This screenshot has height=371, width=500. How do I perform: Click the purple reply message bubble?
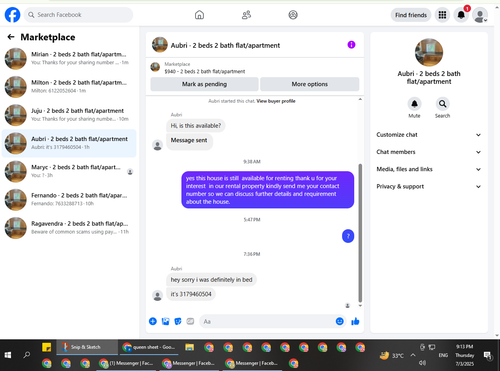pyautogui.click(x=268, y=190)
